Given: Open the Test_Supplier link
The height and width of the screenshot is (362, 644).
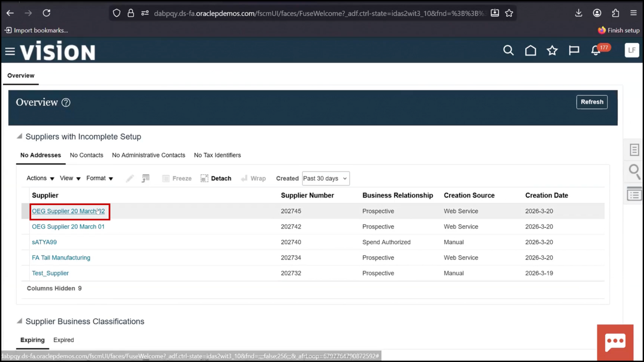Looking at the screenshot, I should (50, 273).
